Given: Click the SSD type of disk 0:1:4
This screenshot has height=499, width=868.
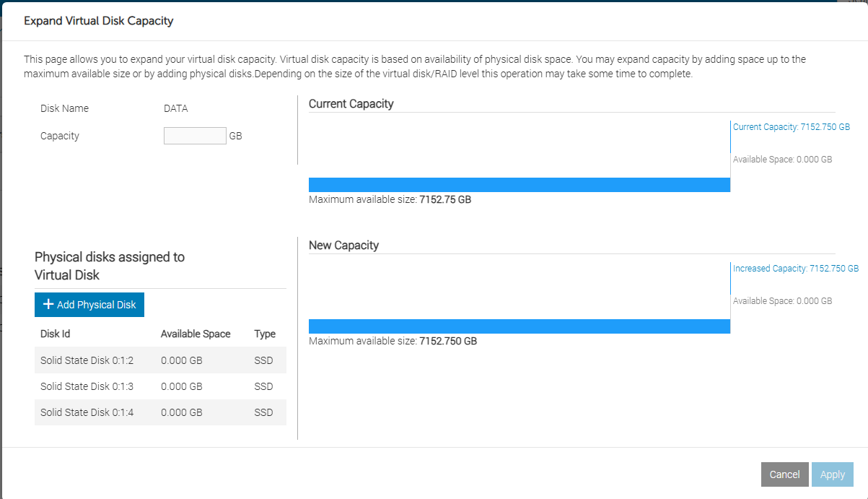Looking at the screenshot, I should point(264,412).
